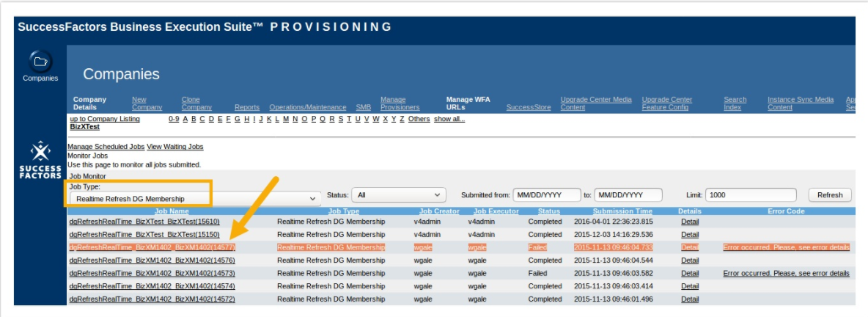Viewport: 868px width, 317px height.
Task: Open Detail for job 14574
Action: click(690, 286)
